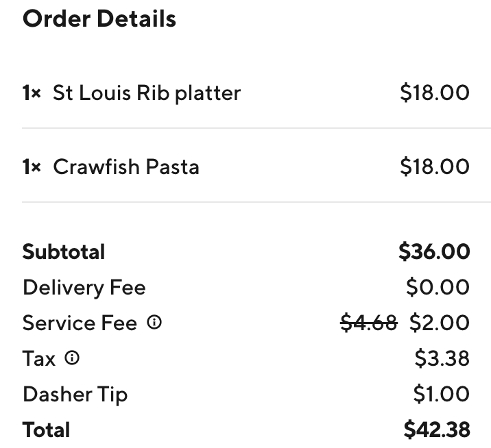The width and height of the screenshot is (491, 448).
Task: Click the Crawfish Pasta $18.00 price
Action: coord(435,166)
